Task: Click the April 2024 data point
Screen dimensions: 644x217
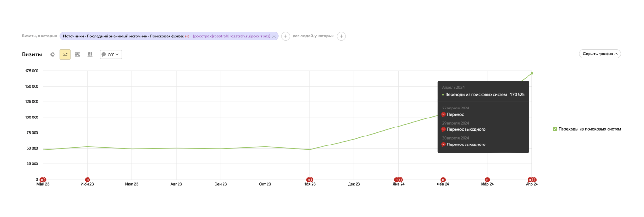Action: point(532,73)
